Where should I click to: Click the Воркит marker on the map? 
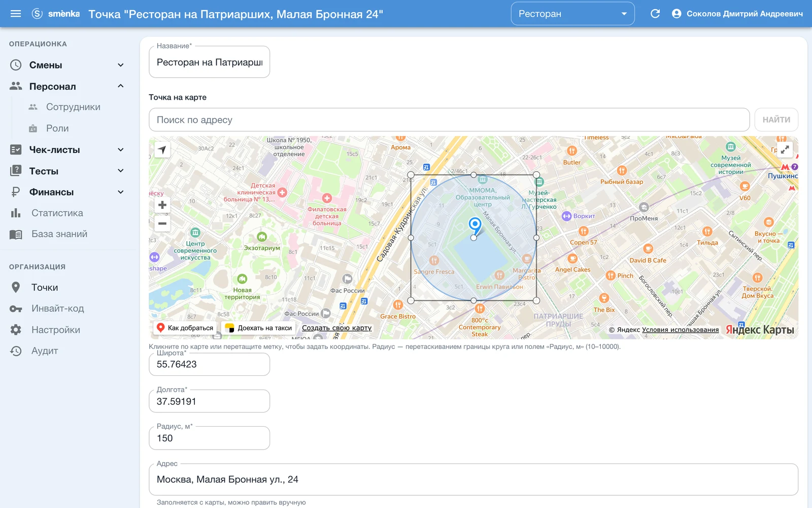coord(567,216)
